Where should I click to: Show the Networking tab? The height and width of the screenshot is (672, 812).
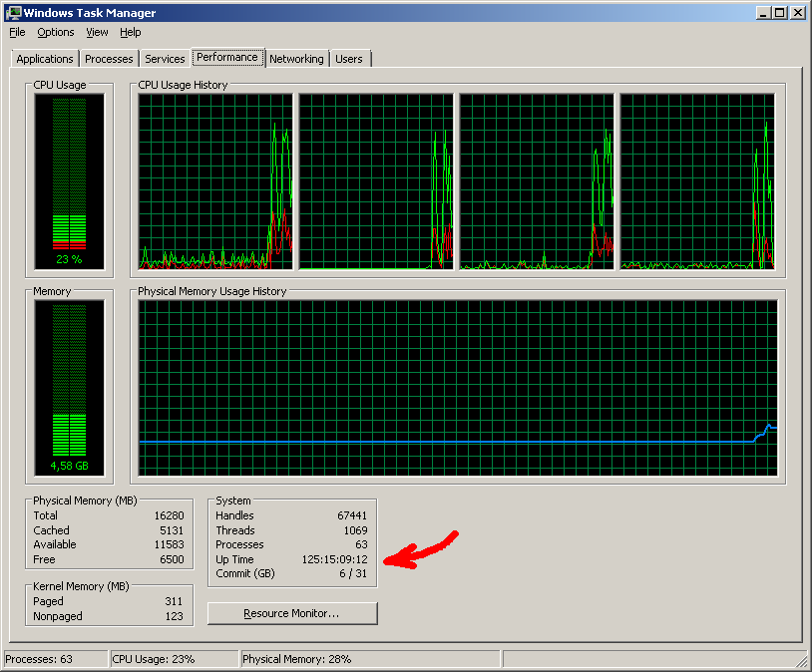(x=296, y=59)
